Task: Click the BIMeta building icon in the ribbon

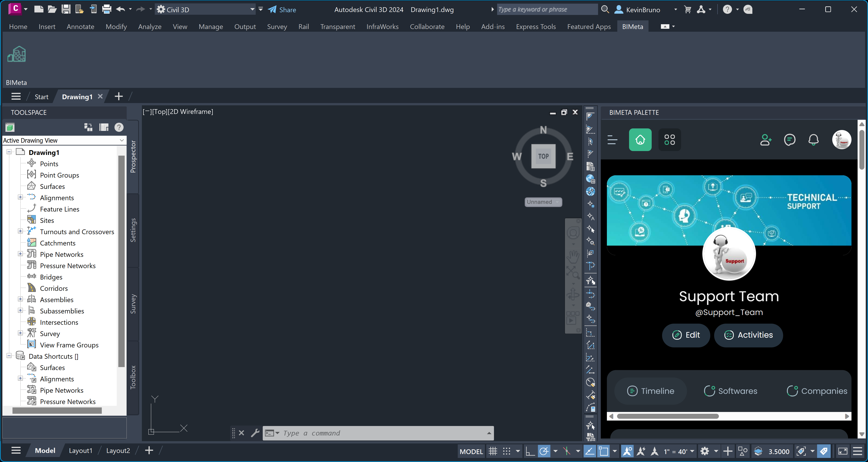Action: pos(17,54)
